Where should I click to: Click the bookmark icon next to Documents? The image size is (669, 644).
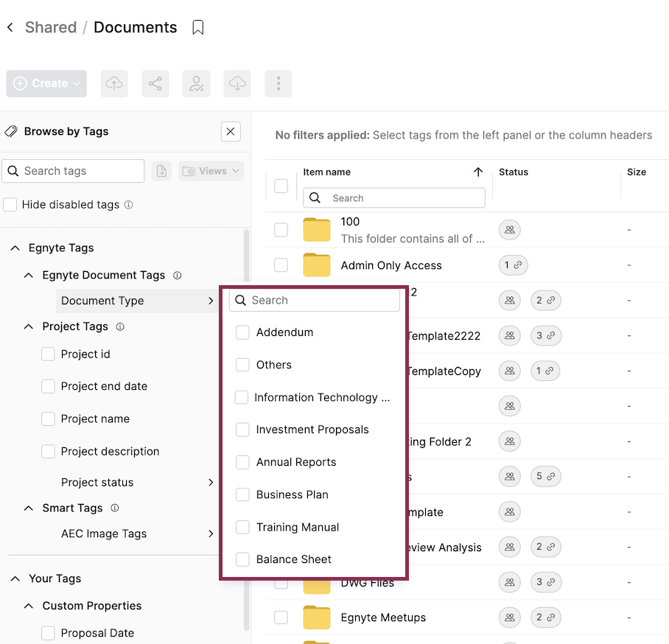[x=197, y=28]
